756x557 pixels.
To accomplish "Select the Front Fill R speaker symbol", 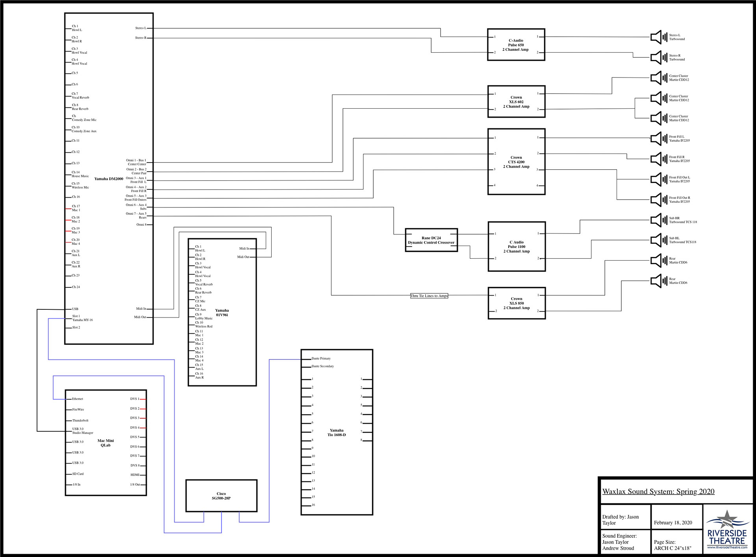I will 658,159.
